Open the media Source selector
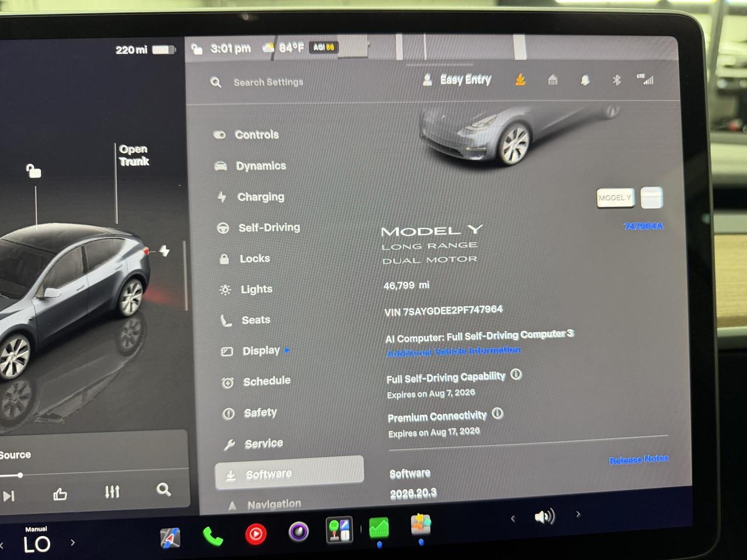Screen dimensions: 747x560 coord(15,455)
